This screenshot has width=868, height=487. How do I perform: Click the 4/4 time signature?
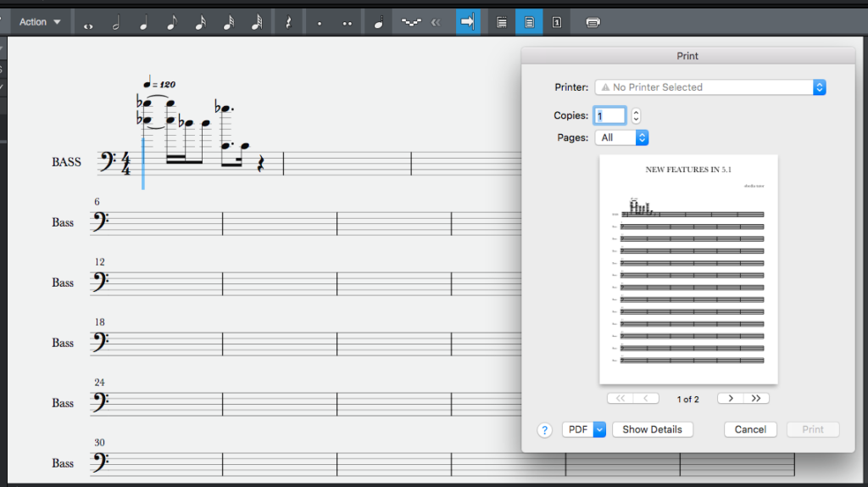(126, 164)
